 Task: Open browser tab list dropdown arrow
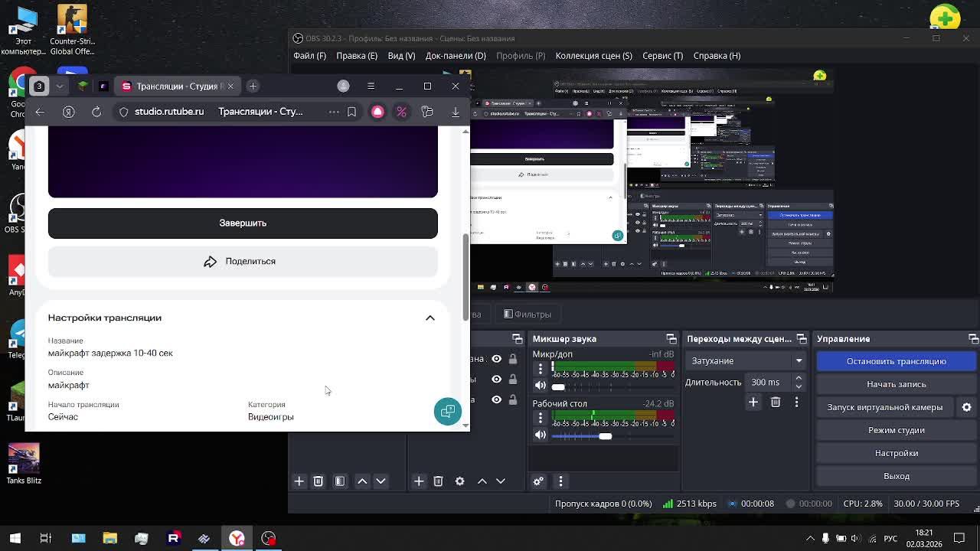point(59,86)
